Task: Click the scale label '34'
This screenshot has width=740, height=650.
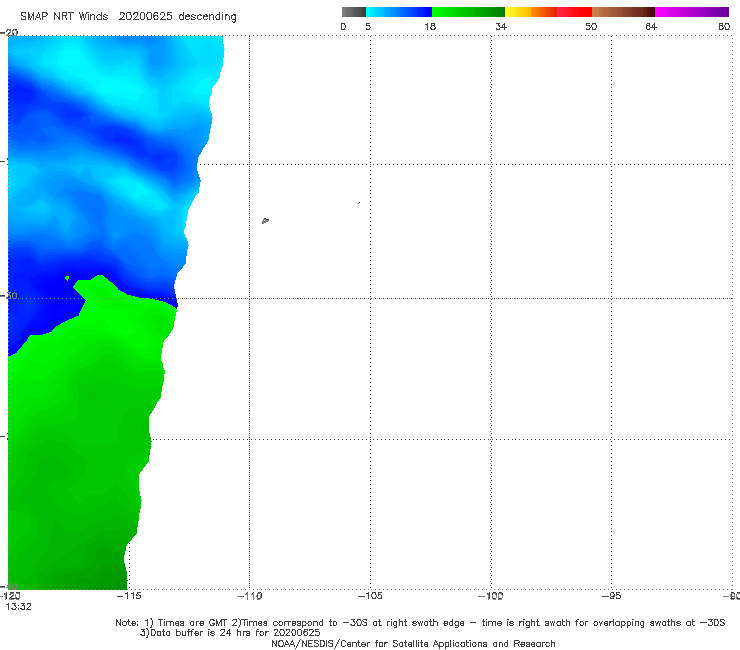Action: (501, 26)
